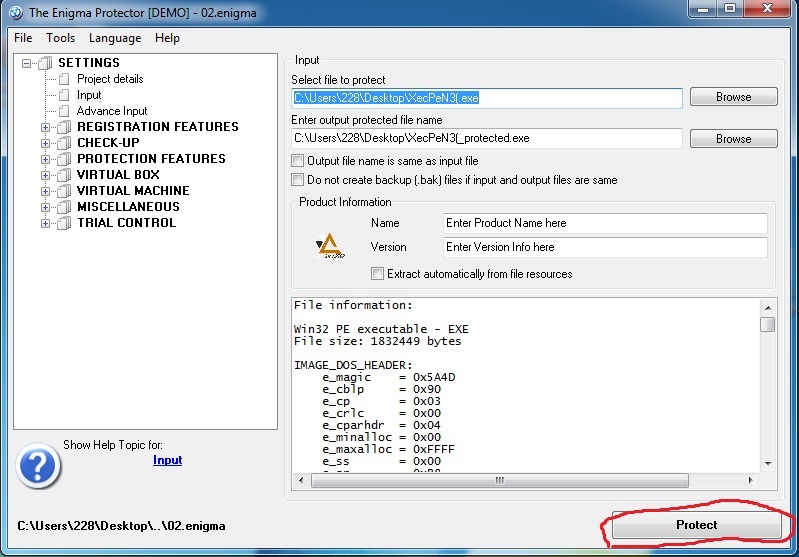This screenshot has width=799, height=557.
Task: Click the project path 02.enigma status text
Action: point(121,526)
